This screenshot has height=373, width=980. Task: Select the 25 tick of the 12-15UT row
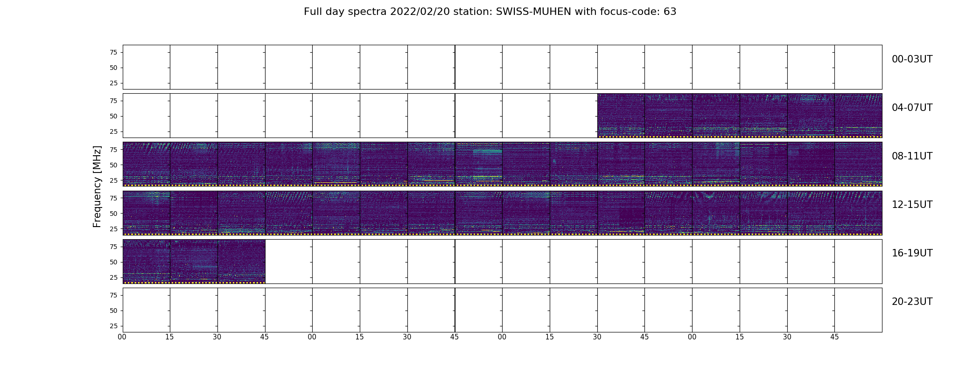pos(113,228)
